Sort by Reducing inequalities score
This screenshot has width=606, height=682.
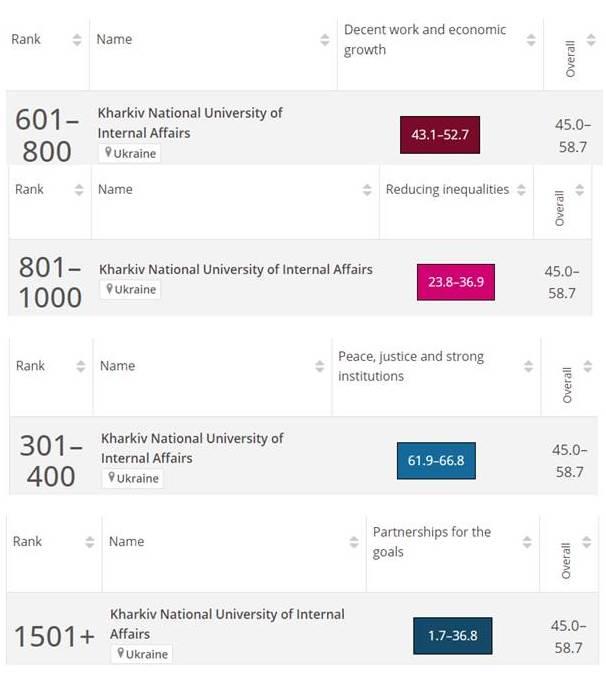(x=521, y=190)
